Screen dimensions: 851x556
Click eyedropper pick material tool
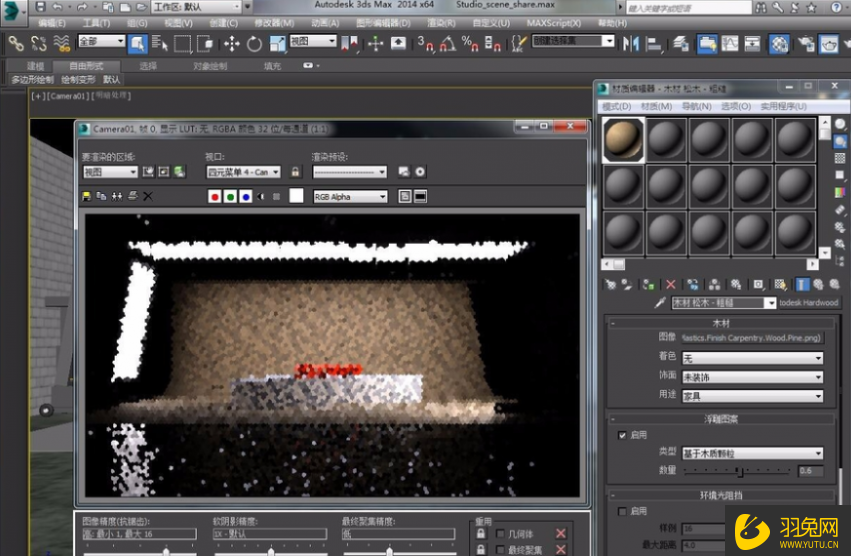659,302
